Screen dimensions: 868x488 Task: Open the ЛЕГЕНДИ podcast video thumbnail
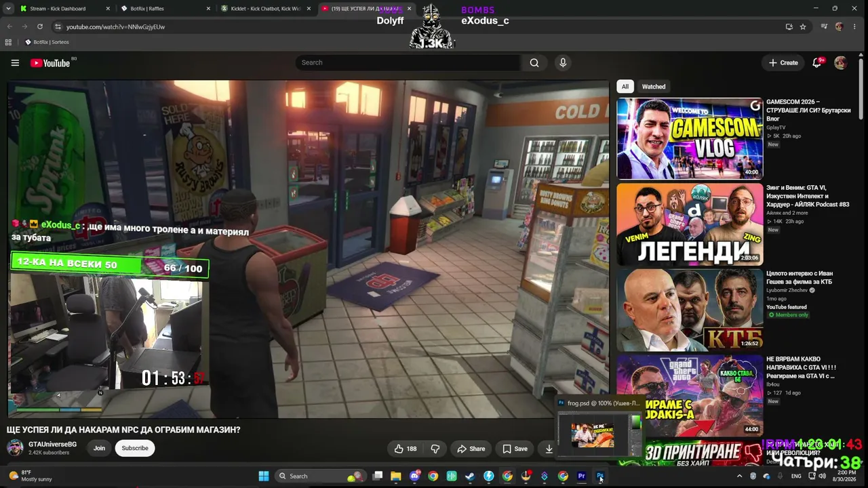pyautogui.click(x=690, y=224)
